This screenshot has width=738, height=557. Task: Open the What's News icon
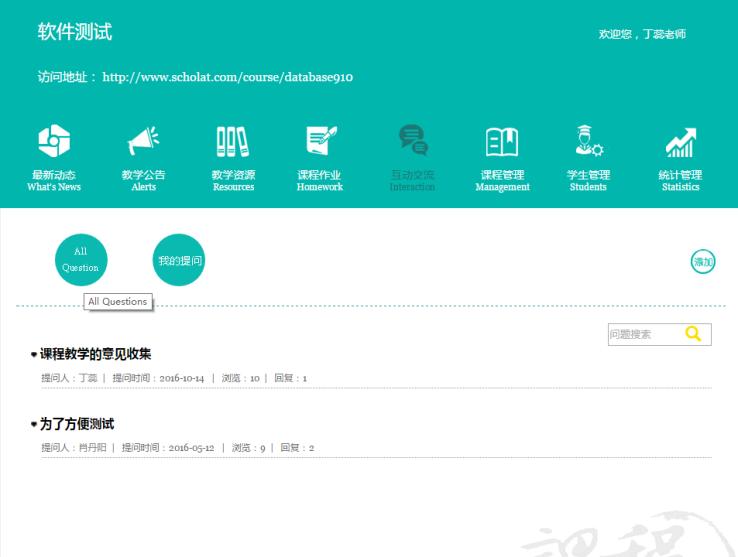pyautogui.click(x=54, y=143)
